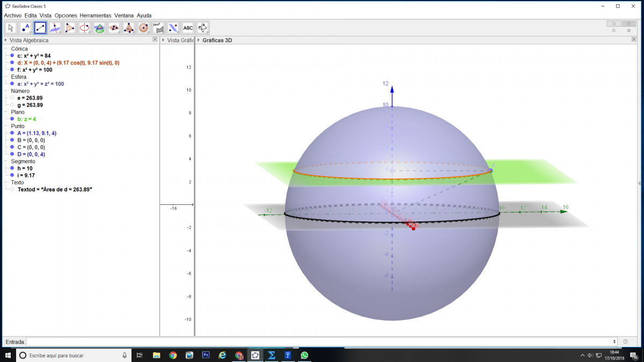Hide sphere a with its visibility dot

12,84
